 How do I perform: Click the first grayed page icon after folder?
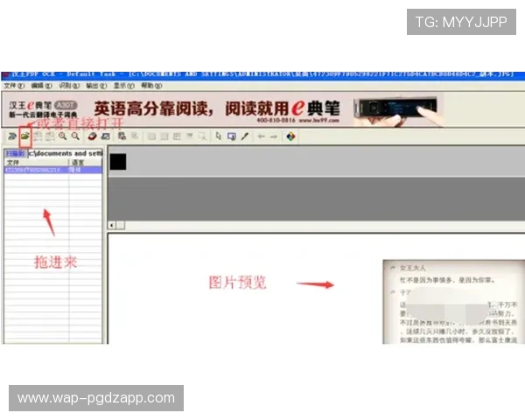(38, 136)
